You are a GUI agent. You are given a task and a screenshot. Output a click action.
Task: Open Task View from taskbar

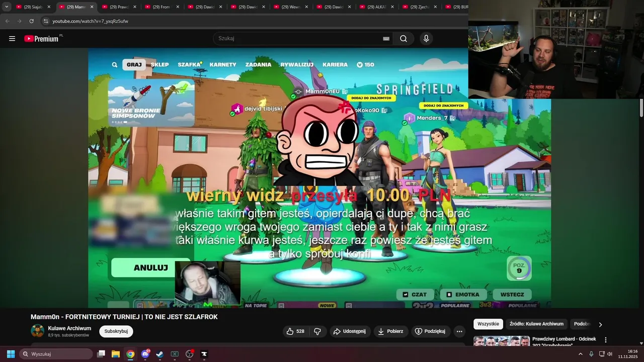[101, 354]
